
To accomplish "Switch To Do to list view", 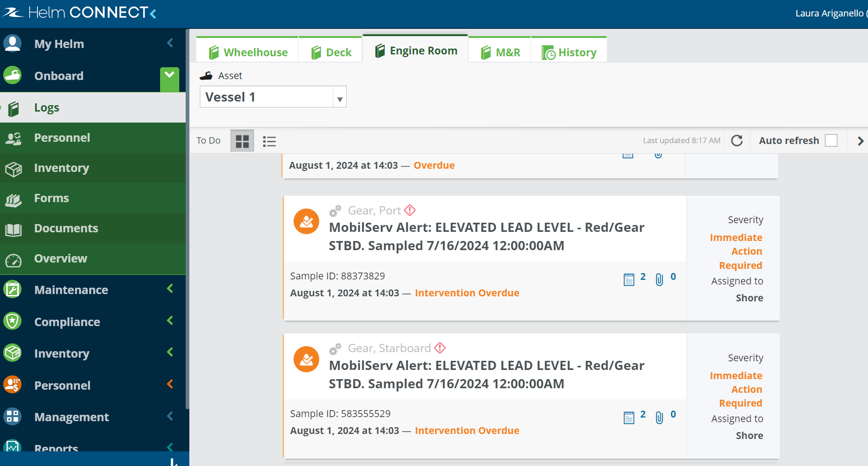I will click(x=269, y=141).
